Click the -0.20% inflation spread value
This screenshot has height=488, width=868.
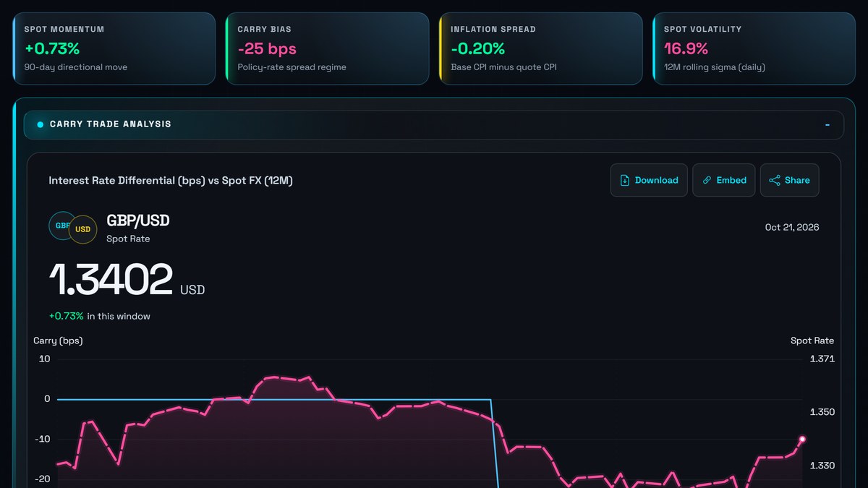tap(477, 49)
